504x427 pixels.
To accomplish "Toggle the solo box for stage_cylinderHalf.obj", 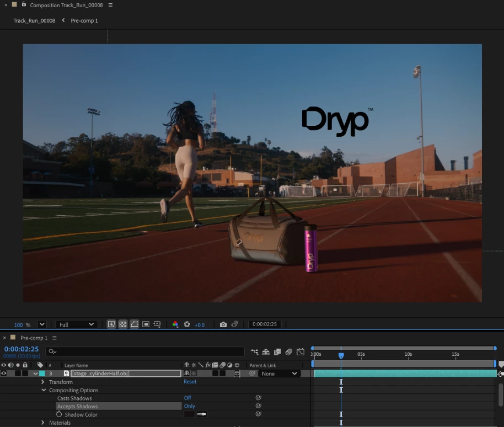I will 18,373.
